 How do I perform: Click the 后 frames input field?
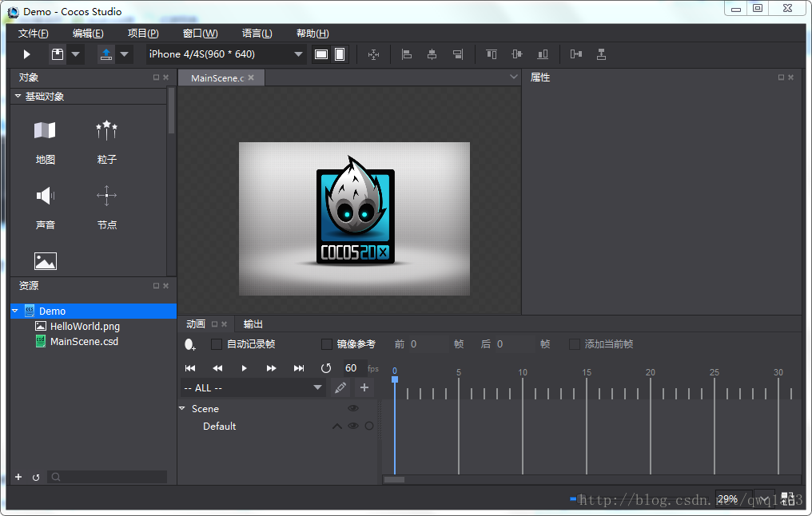515,344
